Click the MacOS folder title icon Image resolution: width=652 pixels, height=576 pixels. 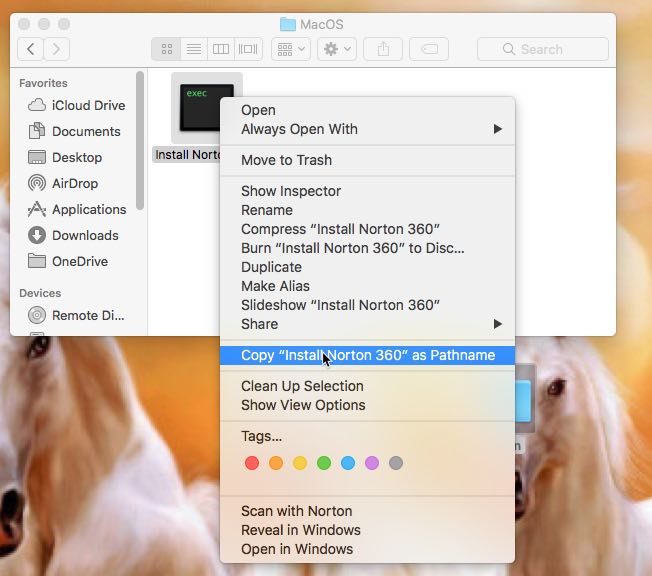[x=288, y=25]
